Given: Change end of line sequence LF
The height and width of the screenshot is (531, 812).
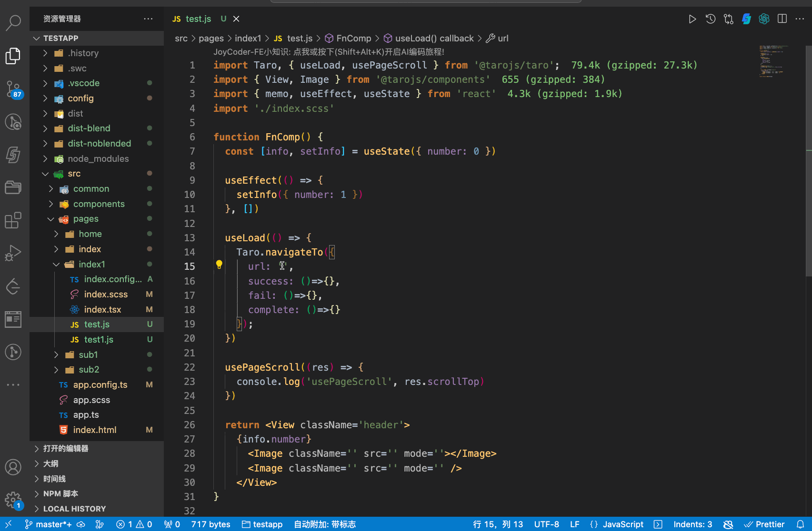Looking at the screenshot, I should pyautogui.click(x=575, y=524).
